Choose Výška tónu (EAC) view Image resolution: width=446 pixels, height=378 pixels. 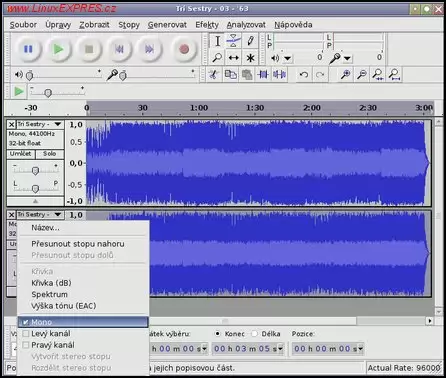click(x=83, y=306)
